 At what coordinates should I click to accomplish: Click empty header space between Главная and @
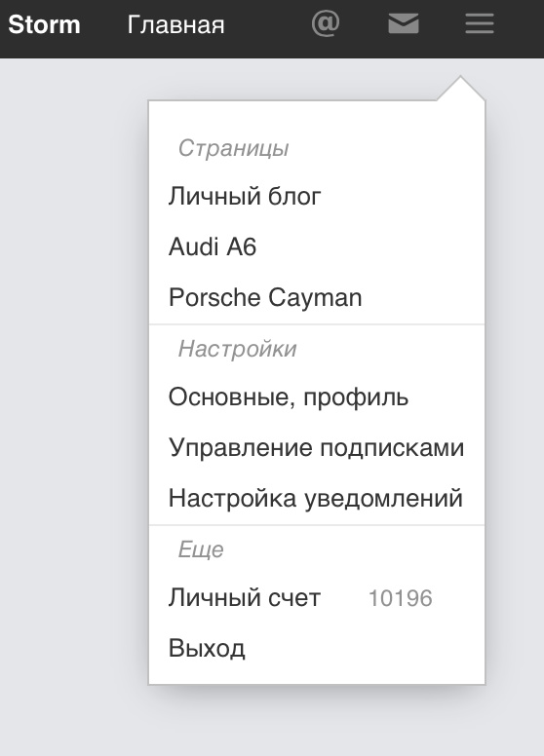(x=268, y=24)
